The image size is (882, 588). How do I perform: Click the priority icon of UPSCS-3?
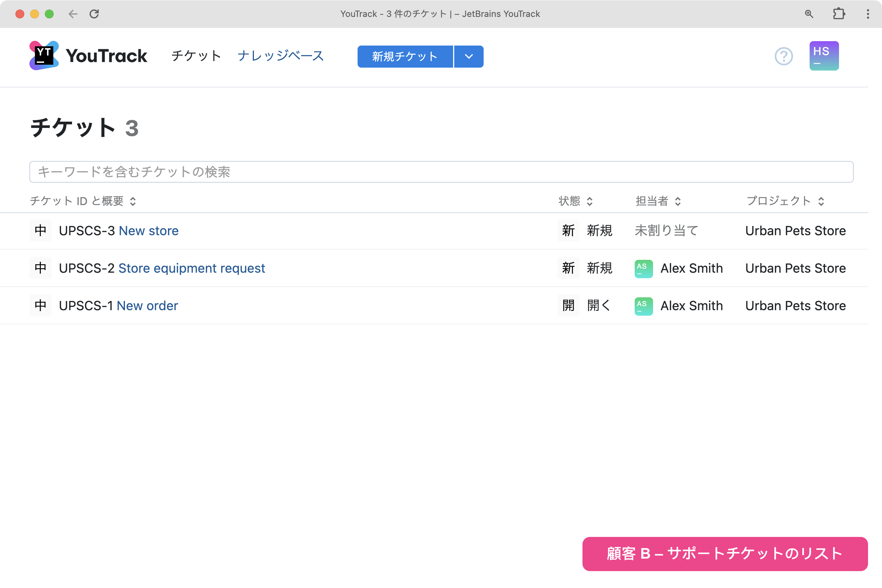coord(40,230)
